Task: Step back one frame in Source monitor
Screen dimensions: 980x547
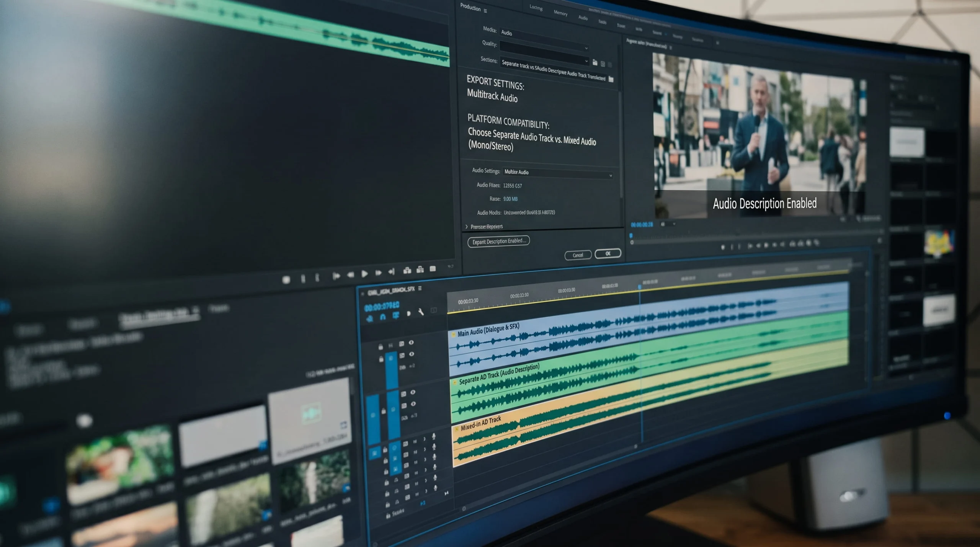Action: tap(350, 275)
